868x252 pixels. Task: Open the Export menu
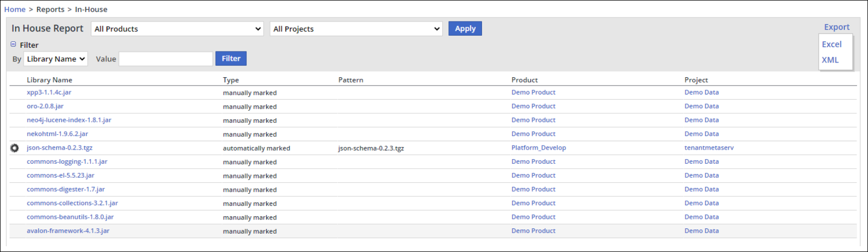pos(836,27)
